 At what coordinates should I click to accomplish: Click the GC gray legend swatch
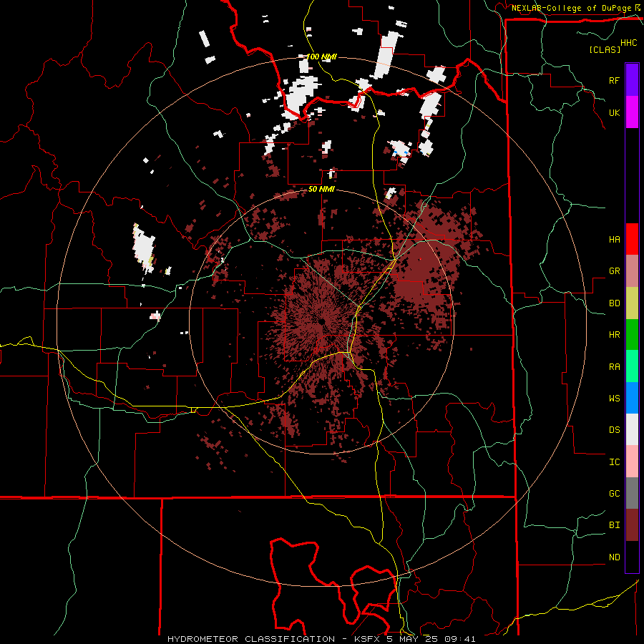point(632,493)
